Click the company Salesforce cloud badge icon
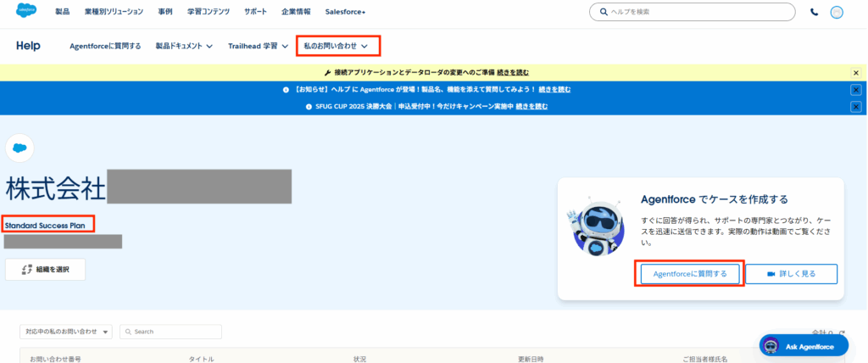Image resolution: width=868 pixels, height=363 pixels. coord(19,148)
